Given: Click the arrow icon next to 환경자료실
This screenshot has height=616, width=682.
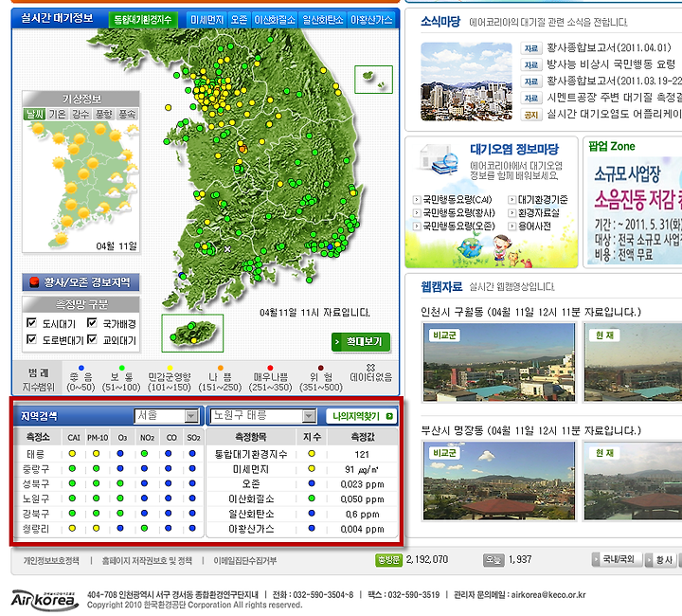Looking at the screenshot, I should tap(511, 212).
